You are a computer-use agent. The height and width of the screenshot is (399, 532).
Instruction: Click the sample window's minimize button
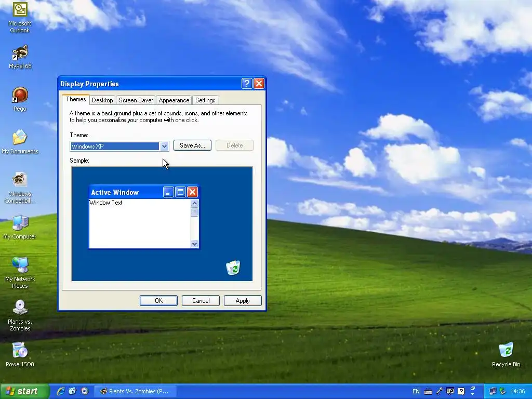click(168, 192)
